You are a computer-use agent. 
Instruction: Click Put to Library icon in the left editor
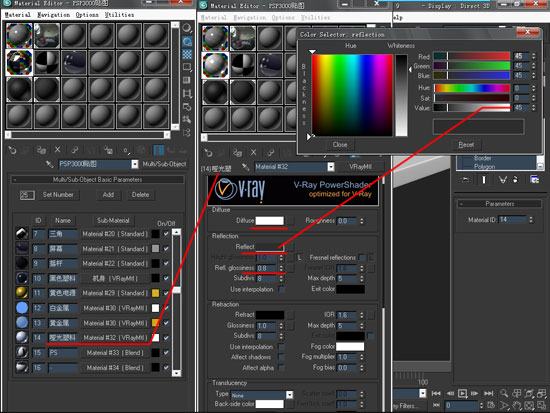[x=108, y=151]
